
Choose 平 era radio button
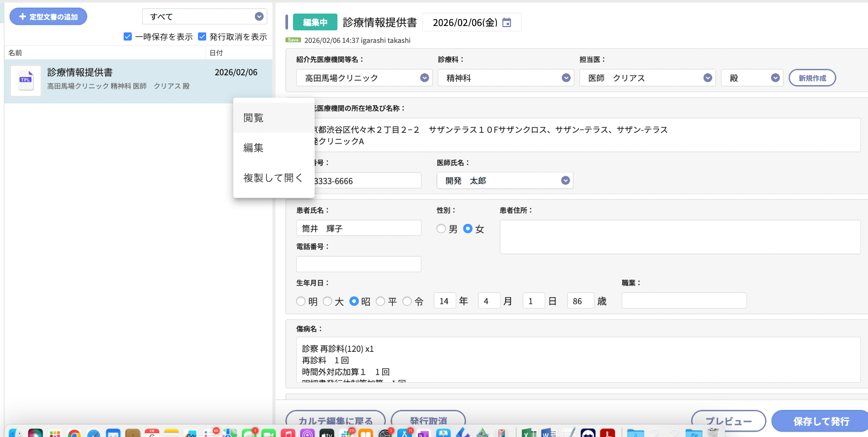point(380,301)
